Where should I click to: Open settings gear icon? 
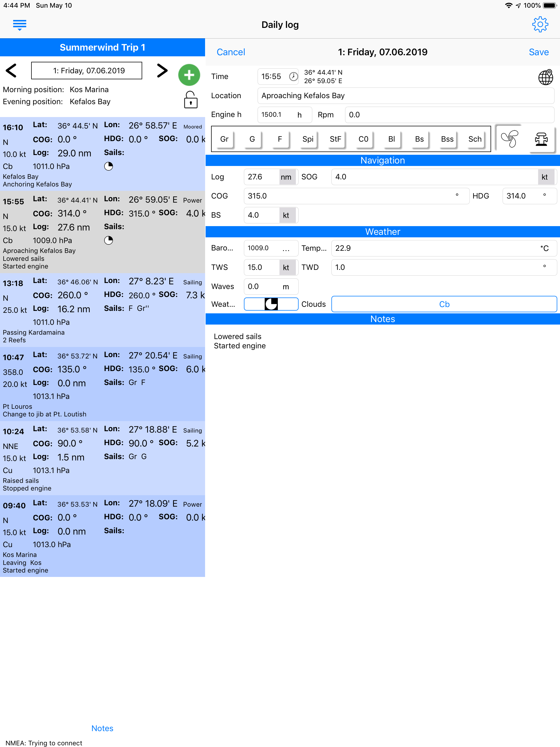[x=540, y=25]
